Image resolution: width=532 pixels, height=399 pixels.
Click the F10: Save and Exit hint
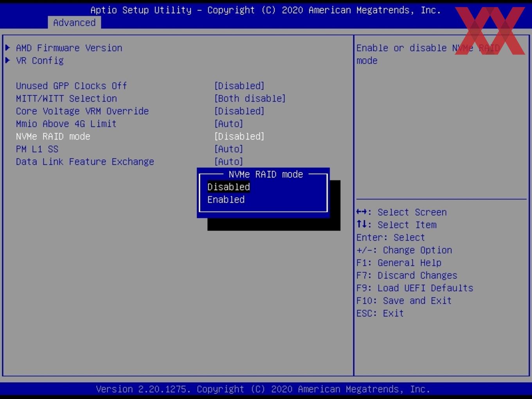point(404,300)
